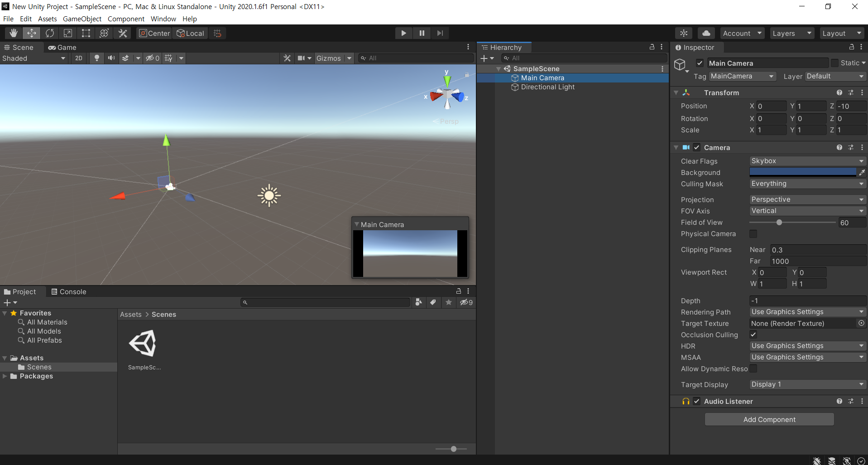Lock the Hierarchy panel
Viewport: 868px width, 465px height.
(x=652, y=47)
